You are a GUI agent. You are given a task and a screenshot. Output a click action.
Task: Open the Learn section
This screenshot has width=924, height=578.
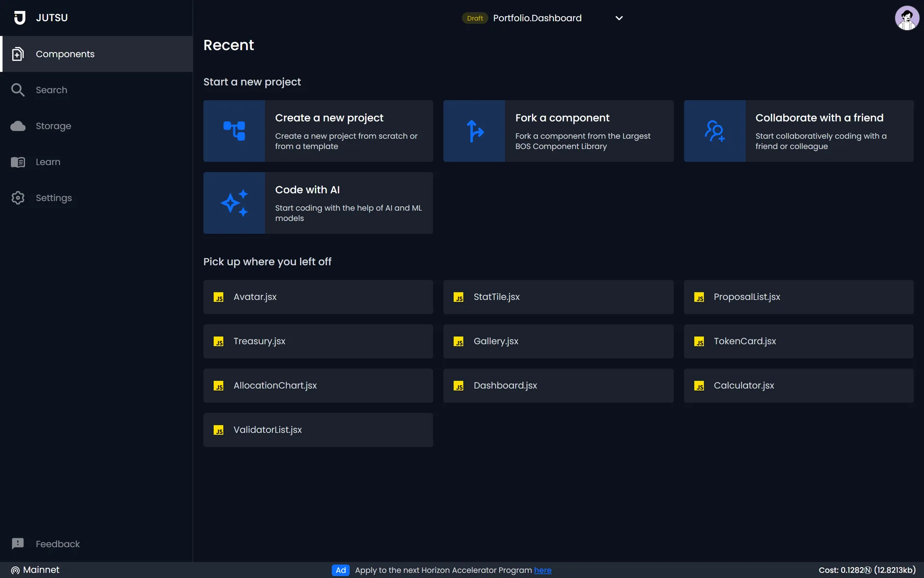point(96,162)
